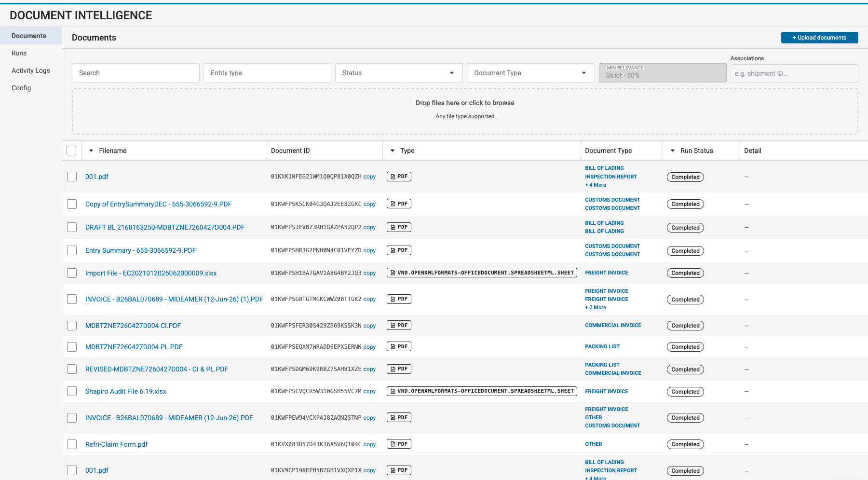Viewport: 868px width, 480px height.
Task: Open Config in the sidebar
Action: coord(31,88)
